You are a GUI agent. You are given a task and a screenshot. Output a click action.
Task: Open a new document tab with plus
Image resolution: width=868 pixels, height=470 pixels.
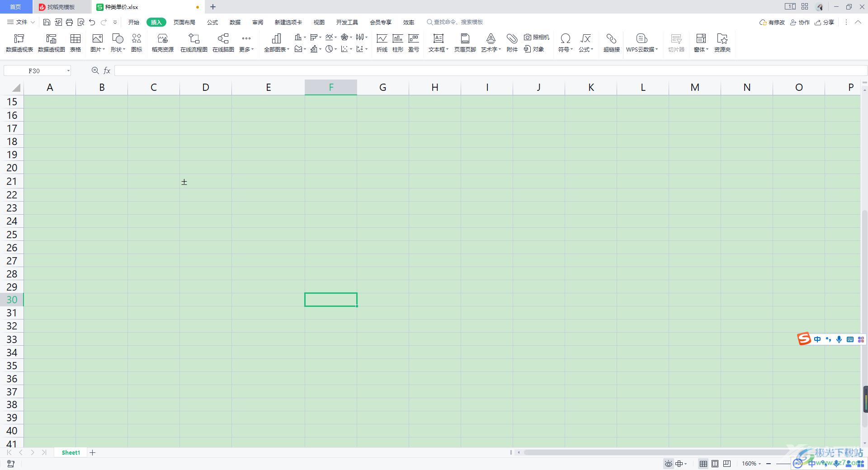tap(213, 7)
